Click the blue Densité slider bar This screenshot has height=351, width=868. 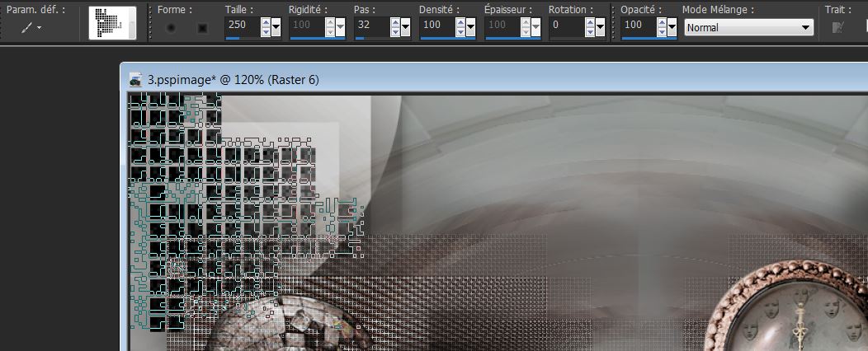448,38
